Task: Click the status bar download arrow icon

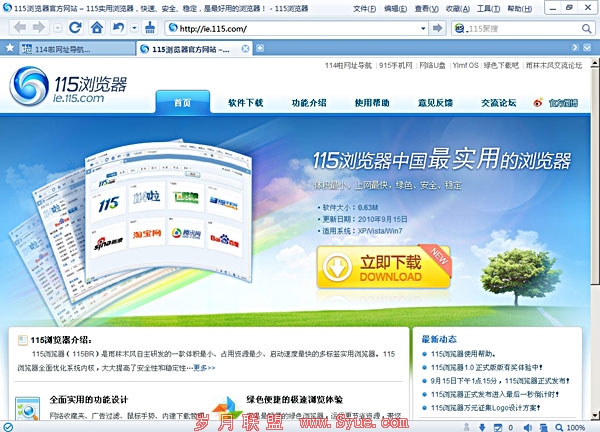Action: click(x=482, y=427)
